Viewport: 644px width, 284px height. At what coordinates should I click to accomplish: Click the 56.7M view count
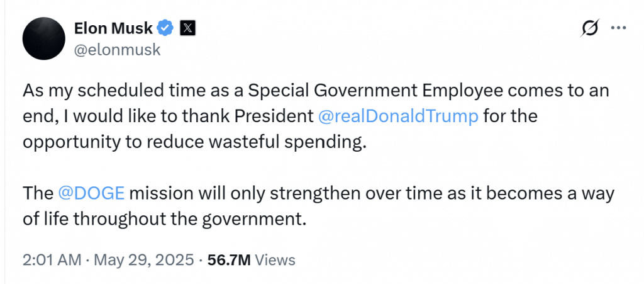[x=230, y=259]
